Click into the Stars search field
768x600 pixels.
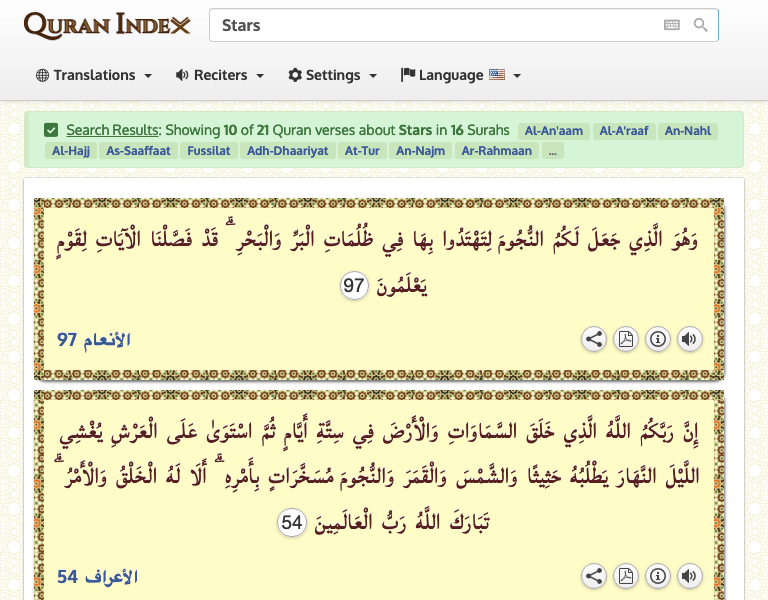[430, 25]
